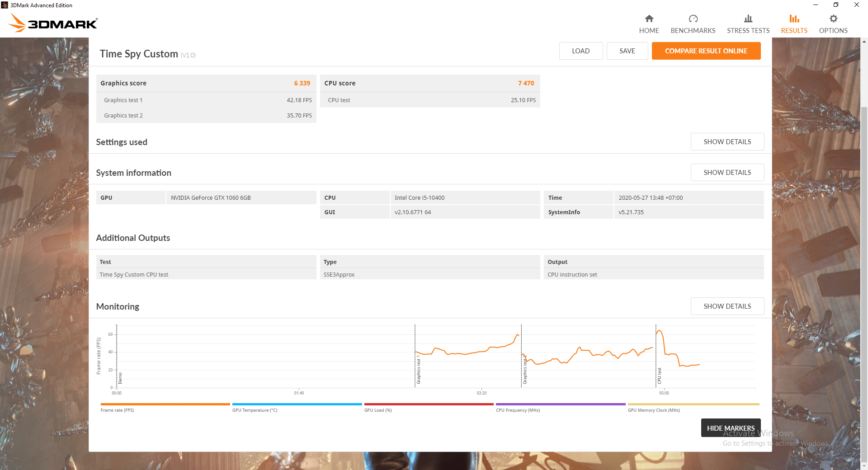Click GUI version v2.10.6771 64
This screenshot has height=470, width=868.
[x=413, y=212]
